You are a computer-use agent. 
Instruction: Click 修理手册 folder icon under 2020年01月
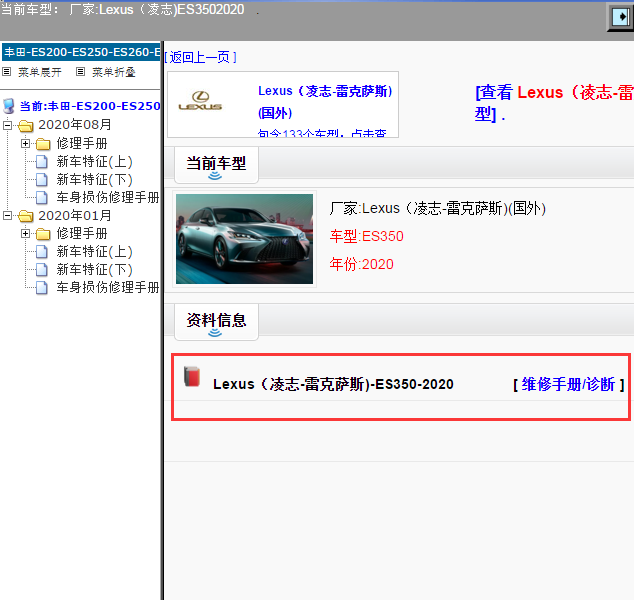(43, 234)
